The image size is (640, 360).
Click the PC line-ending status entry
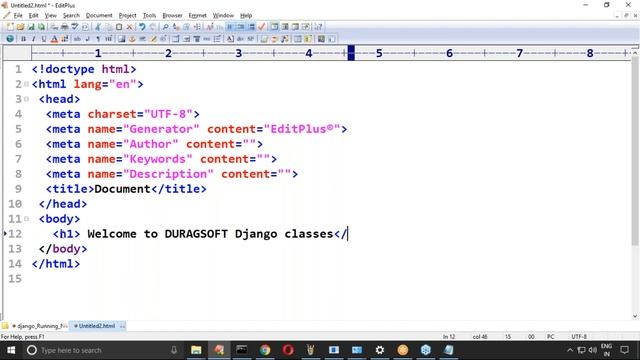[x=551, y=337]
